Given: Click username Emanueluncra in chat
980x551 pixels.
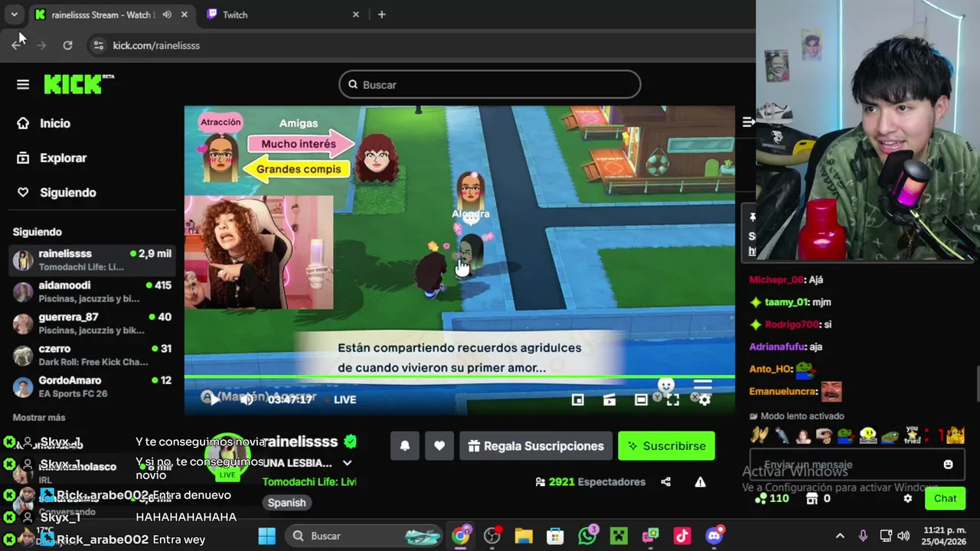Looking at the screenshot, I should (x=782, y=393).
